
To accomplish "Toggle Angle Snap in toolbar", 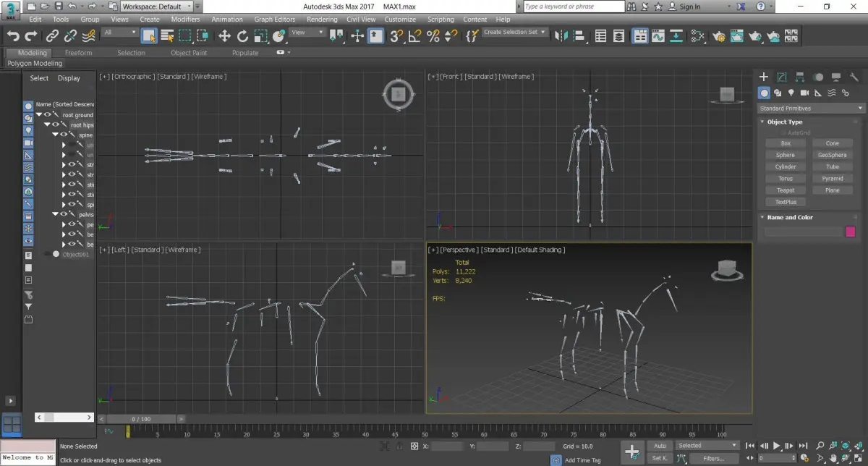I will 415,35.
